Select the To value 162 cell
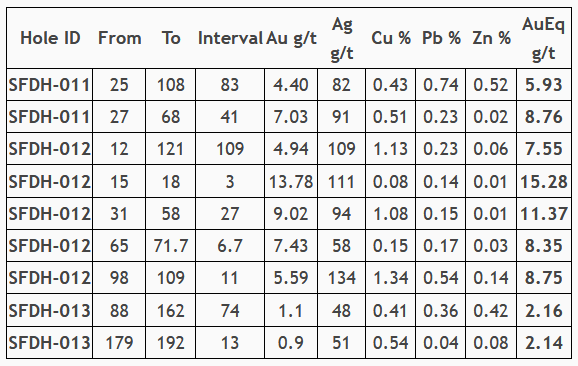The image size is (578, 366). pos(171,310)
